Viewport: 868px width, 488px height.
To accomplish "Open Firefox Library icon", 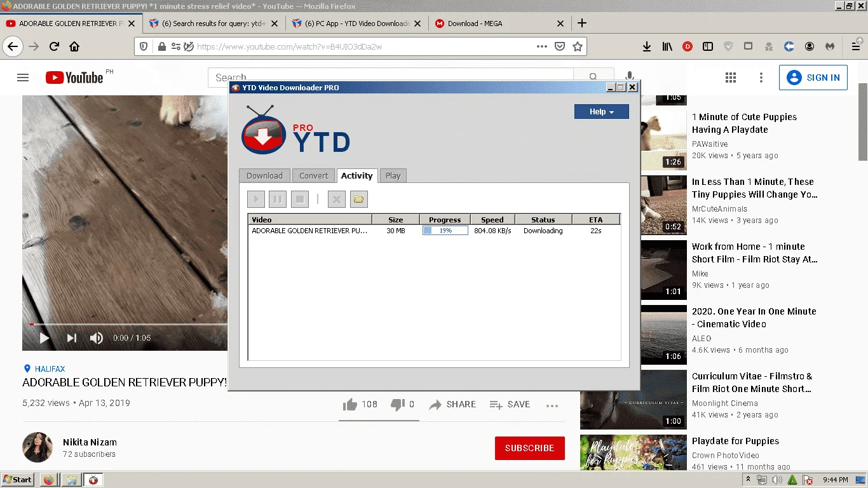I will [x=667, y=46].
